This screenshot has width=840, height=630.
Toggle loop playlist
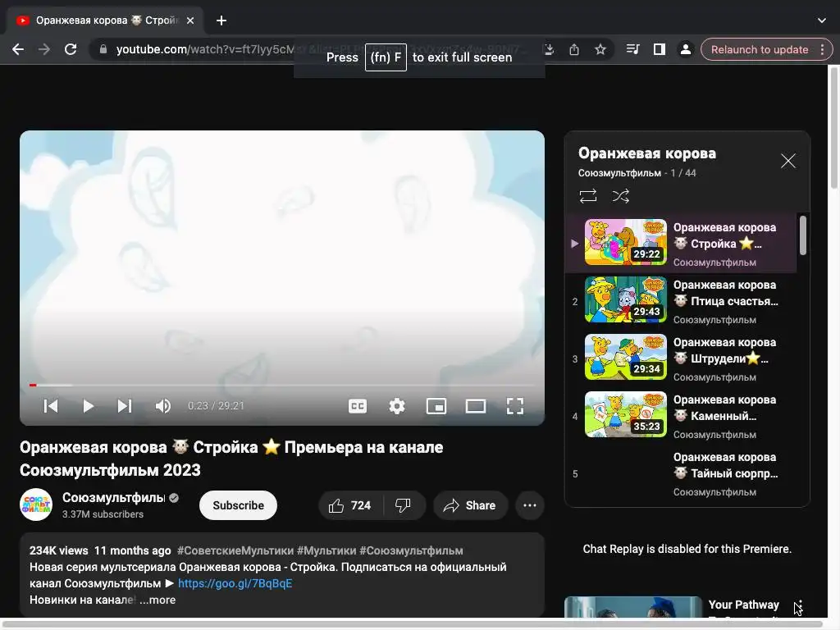tap(588, 196)
